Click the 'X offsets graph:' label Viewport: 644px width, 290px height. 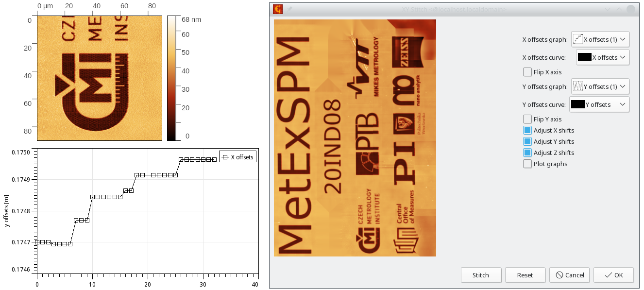pyautogui.click(x=545, y=40)
